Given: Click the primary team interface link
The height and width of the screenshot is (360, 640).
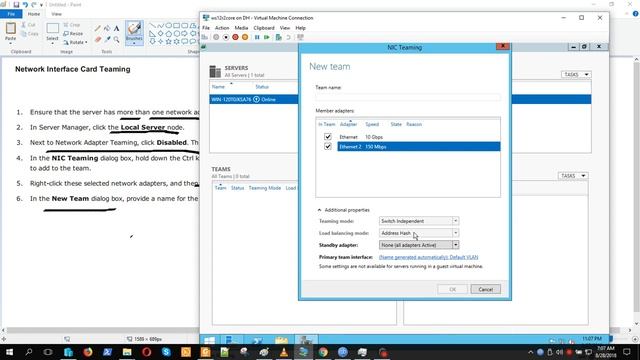Looking at the screenshot, I should point(429,257).
